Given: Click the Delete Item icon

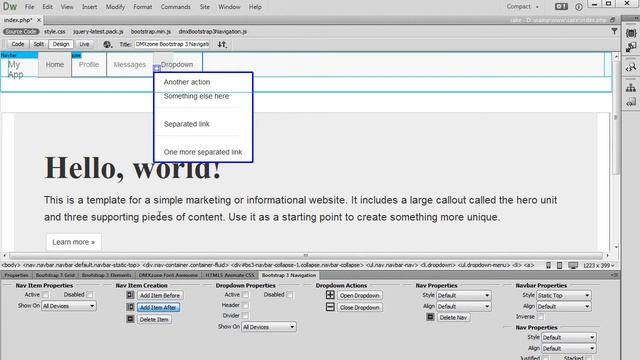Looking at the screenshot, I should 130,319.
